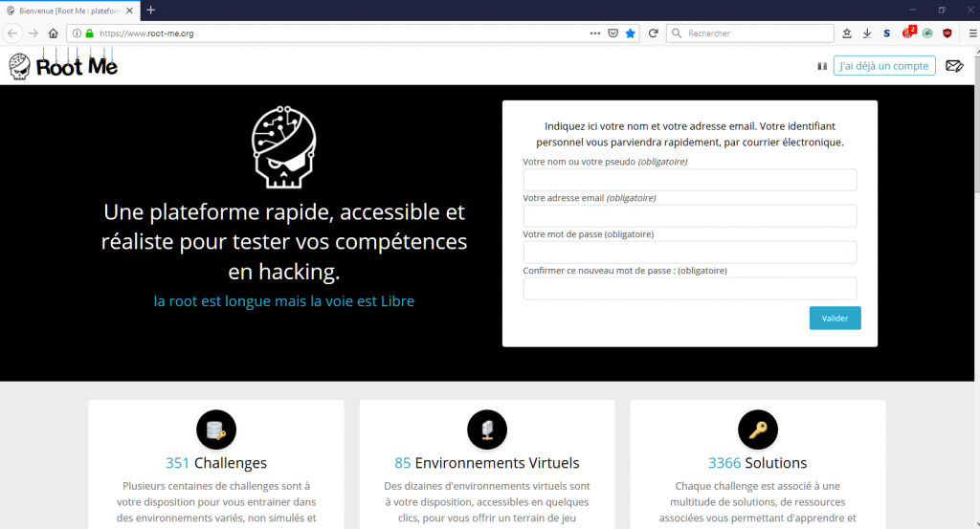Show the bookmarks library menu icon
Viewport: 980px width, 529px height.
(x=847, y=33)
